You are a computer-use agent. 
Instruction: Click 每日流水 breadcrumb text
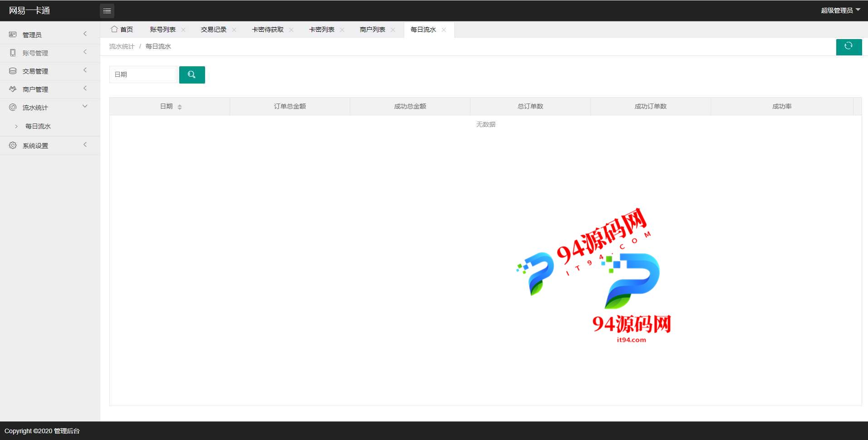click(x=158, y=46)
